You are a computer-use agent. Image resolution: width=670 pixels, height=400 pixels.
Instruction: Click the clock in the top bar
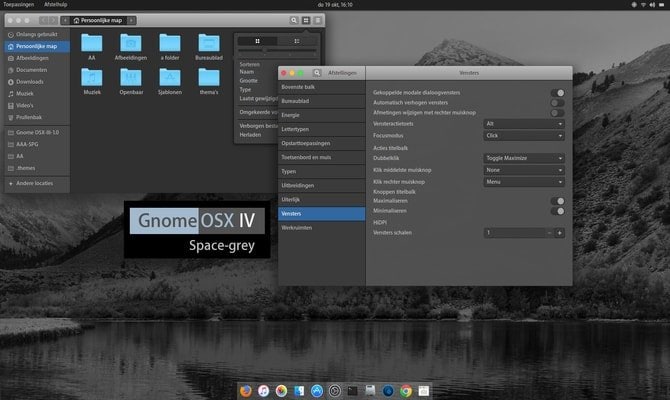(335, 4)
